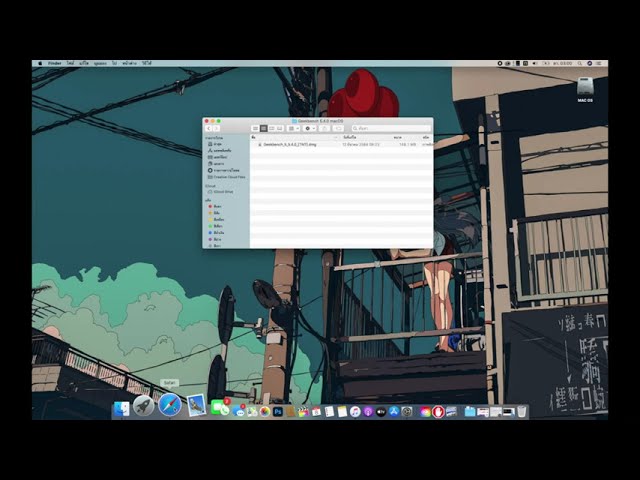Open Notes from the Dock

342,412
